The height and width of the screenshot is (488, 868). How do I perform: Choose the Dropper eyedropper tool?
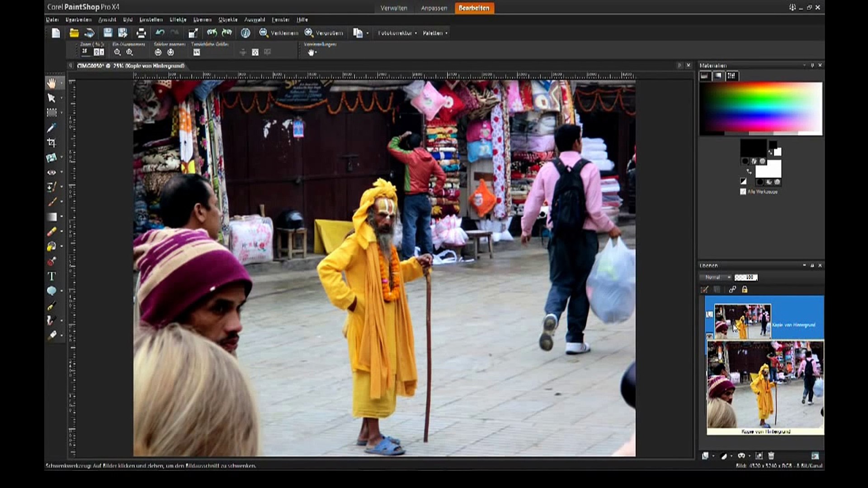[52, 128]
